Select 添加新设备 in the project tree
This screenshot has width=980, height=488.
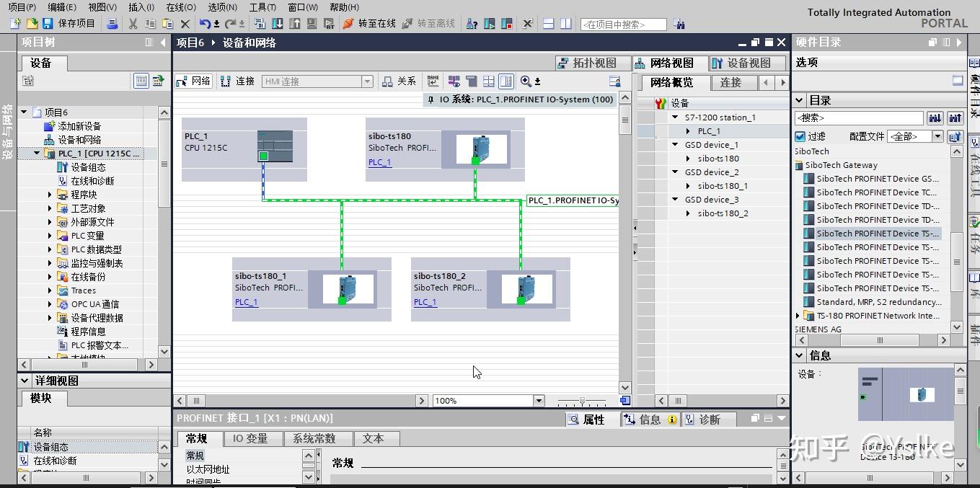[x=79, y=126]
